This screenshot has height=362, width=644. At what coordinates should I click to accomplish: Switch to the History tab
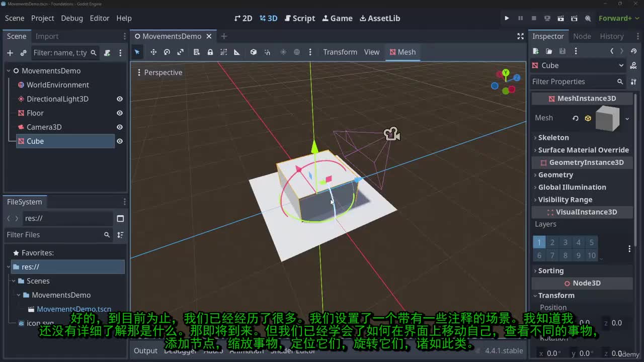tap(612, 36)
